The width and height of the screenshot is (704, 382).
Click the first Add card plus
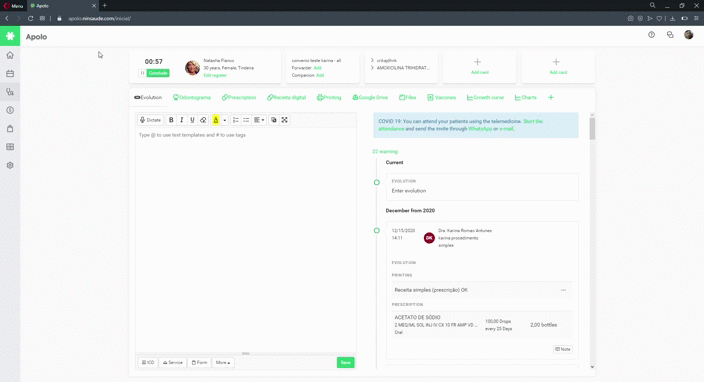tap(478, 62)
